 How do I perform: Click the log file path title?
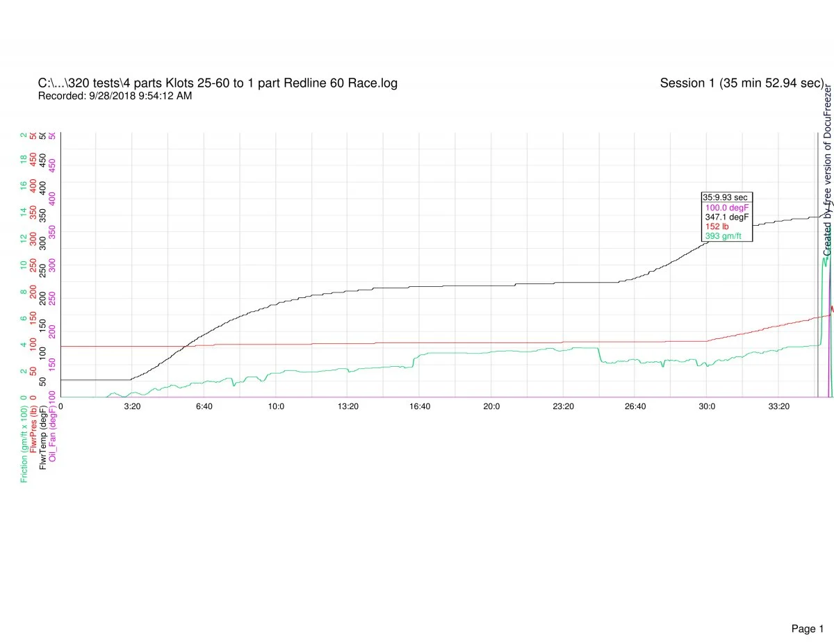click(218, 83)
